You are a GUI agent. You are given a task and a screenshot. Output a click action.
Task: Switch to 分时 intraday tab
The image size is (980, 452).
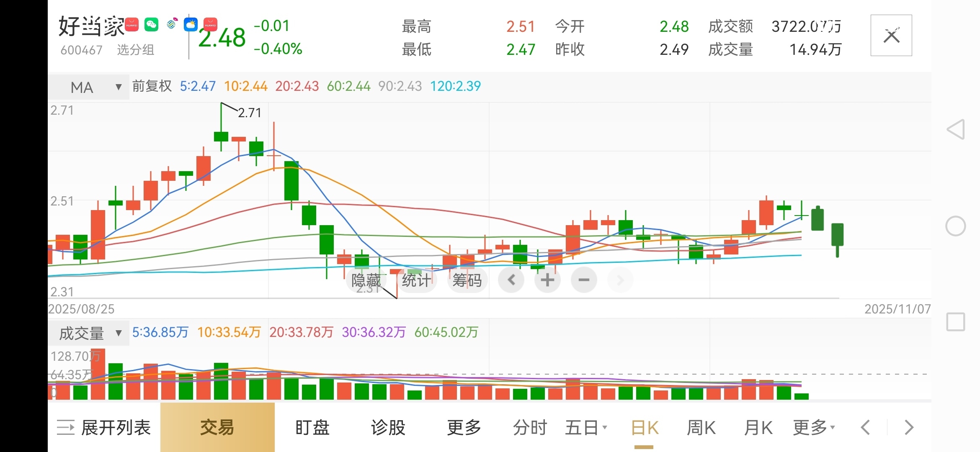coord(530,428)
